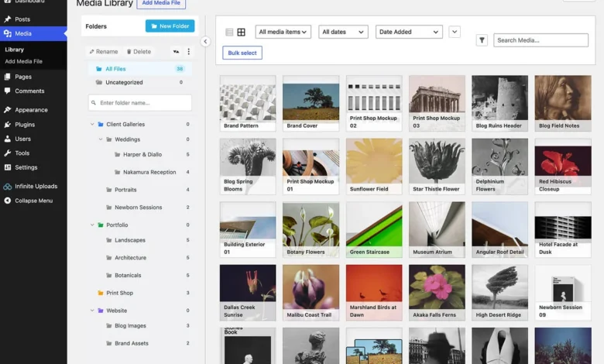Toggle Bulk select mode
Image resolution: width=604 pixels, height=364 pixels.
[x=242, y=53]
